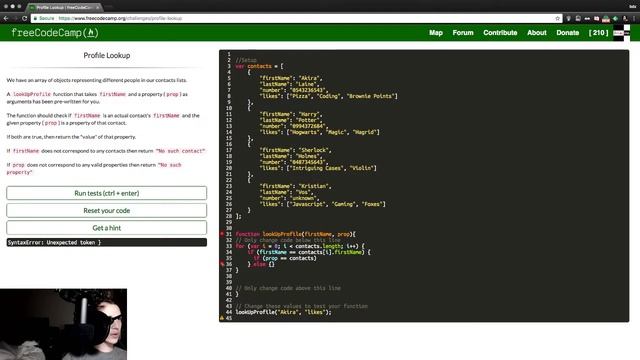Click the [ 210 ] points link
This screenshot has height=360, width=640.
(x=598, y=33)
